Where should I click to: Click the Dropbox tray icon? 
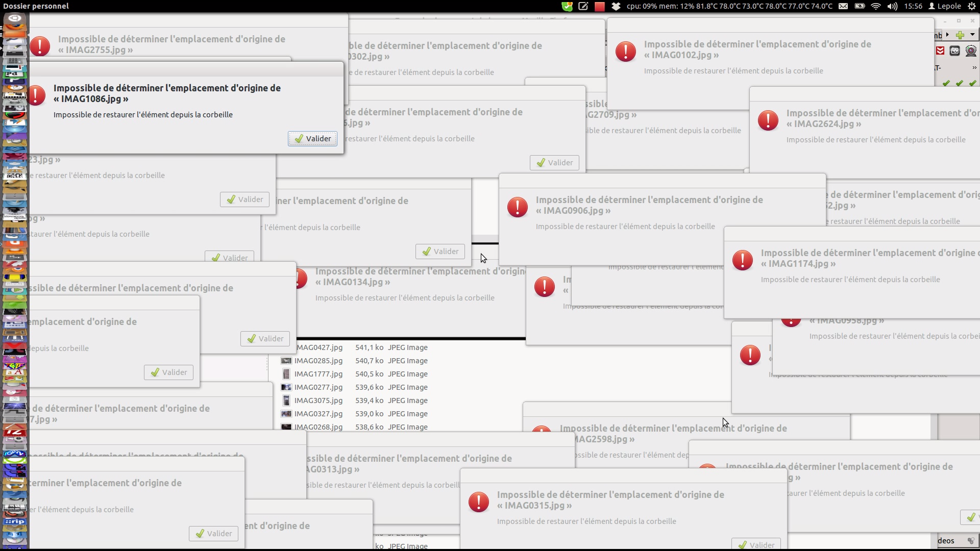(616, 6)
